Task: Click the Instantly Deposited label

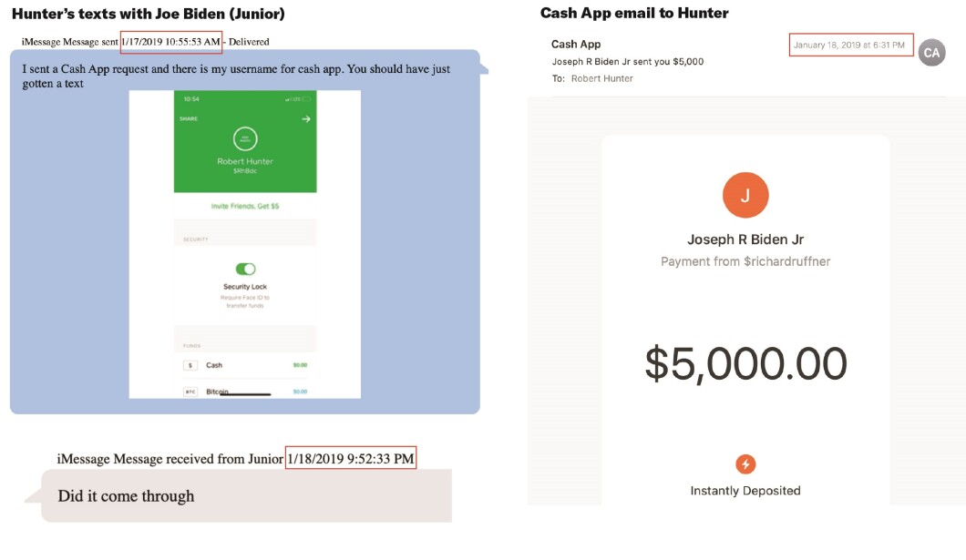Action: point(745,491)
